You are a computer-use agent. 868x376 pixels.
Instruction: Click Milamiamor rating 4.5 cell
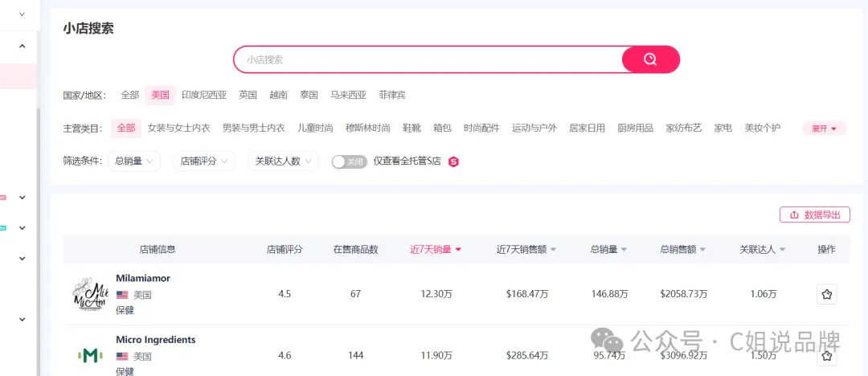[285, 294]
